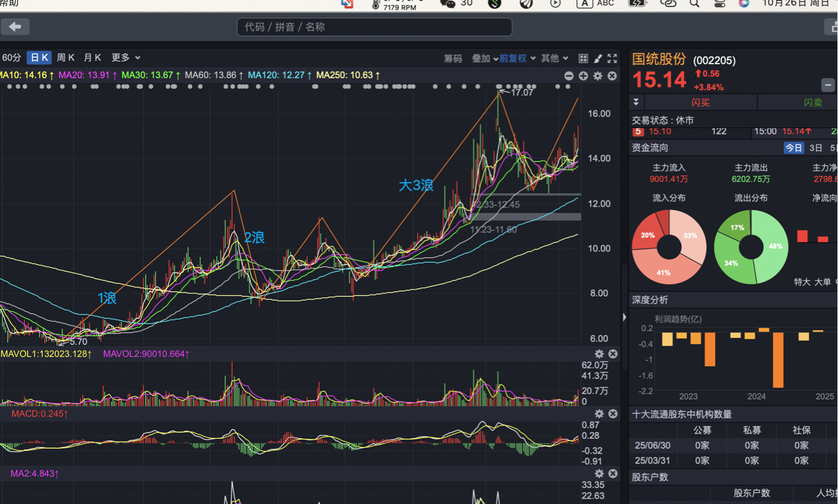Click the 2浪 chart annotation
The width and height of the screenshot is (838, 504).
pos(255,238)
